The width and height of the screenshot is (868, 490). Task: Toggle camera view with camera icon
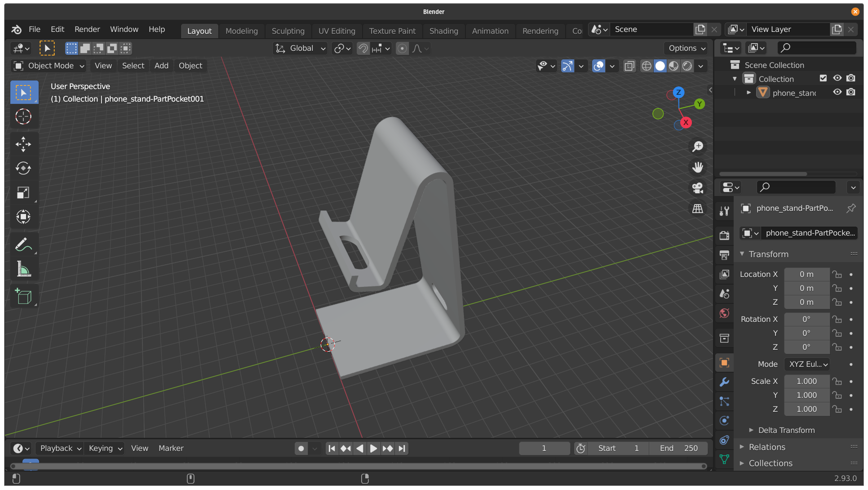point(697,188)
